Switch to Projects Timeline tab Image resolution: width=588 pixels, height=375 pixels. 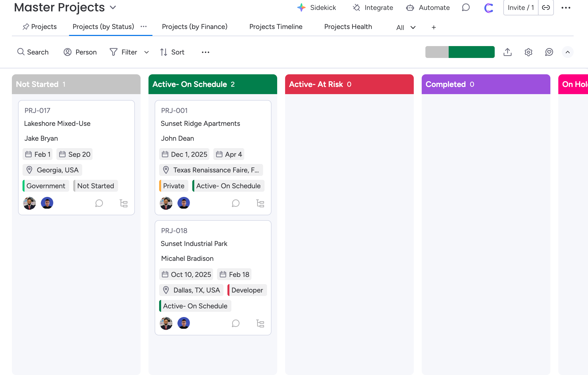click(276, 27)
